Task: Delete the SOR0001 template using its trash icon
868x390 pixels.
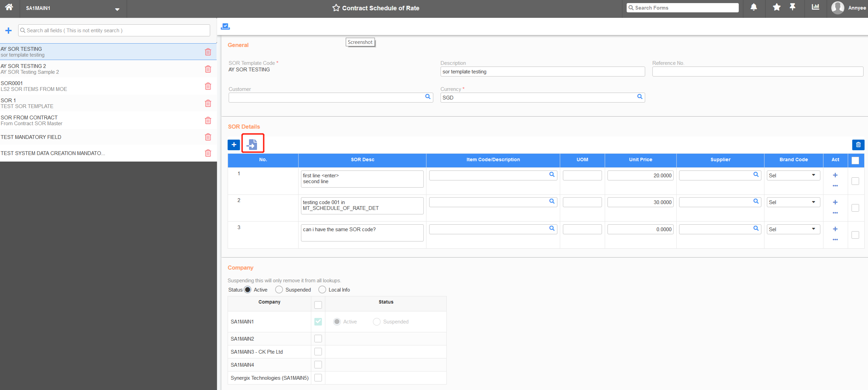Action: (208, 86)
